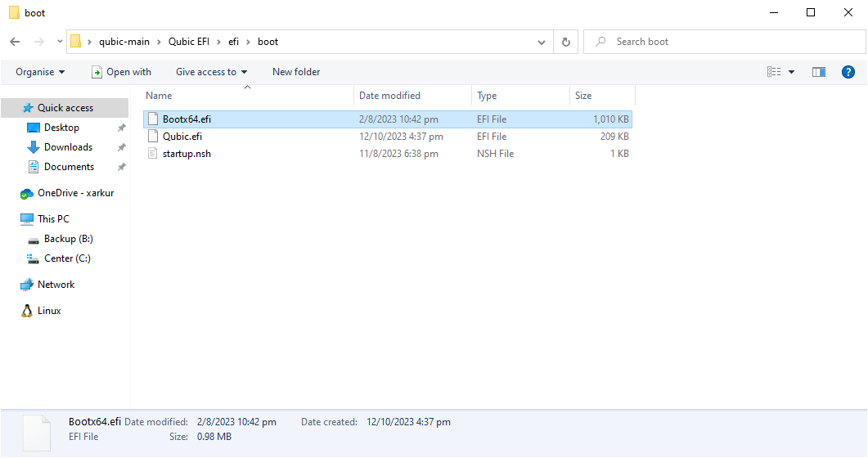This screenshot has height=458, width=868.
Task: Refresh the boot folder view
Action: click(x=566, y=42)
